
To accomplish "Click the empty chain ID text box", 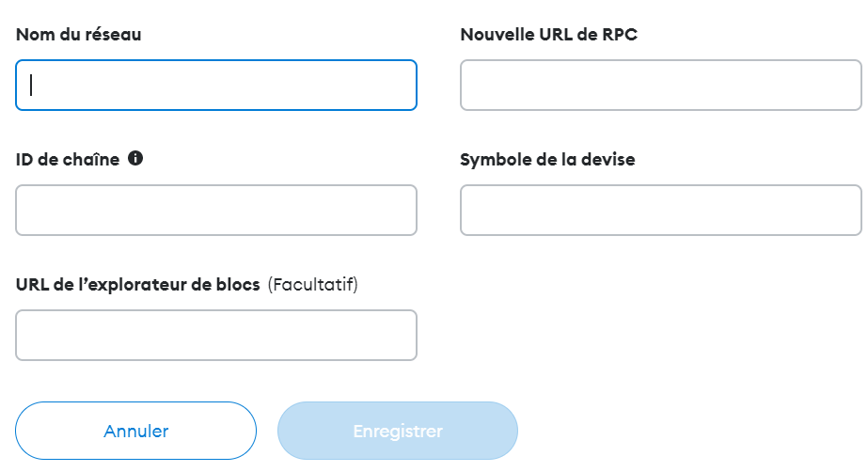I will [216, 210].
